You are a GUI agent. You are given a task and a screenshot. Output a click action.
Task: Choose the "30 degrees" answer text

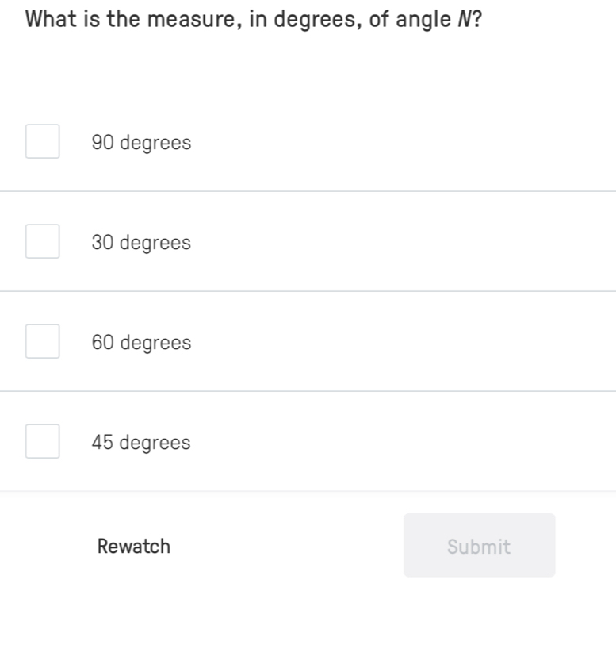(x=141, y=243)
